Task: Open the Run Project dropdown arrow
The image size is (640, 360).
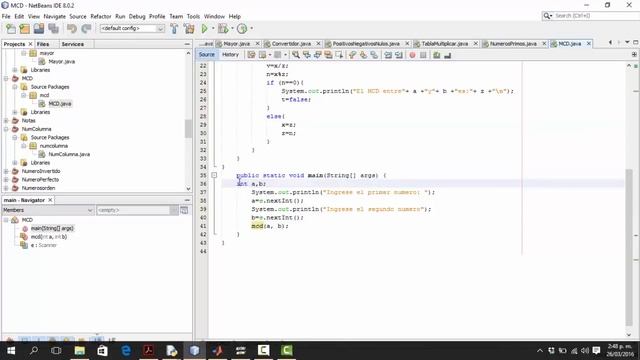Action: pos(213,29)
